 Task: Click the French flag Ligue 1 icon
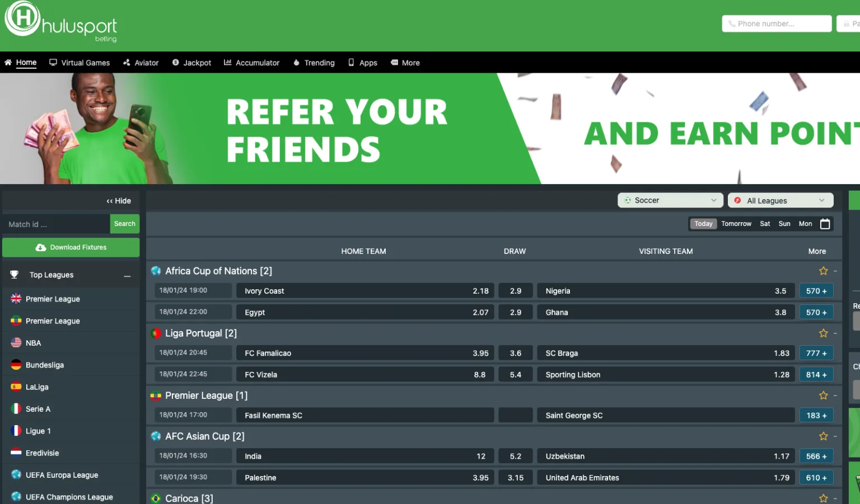(16, 431)
